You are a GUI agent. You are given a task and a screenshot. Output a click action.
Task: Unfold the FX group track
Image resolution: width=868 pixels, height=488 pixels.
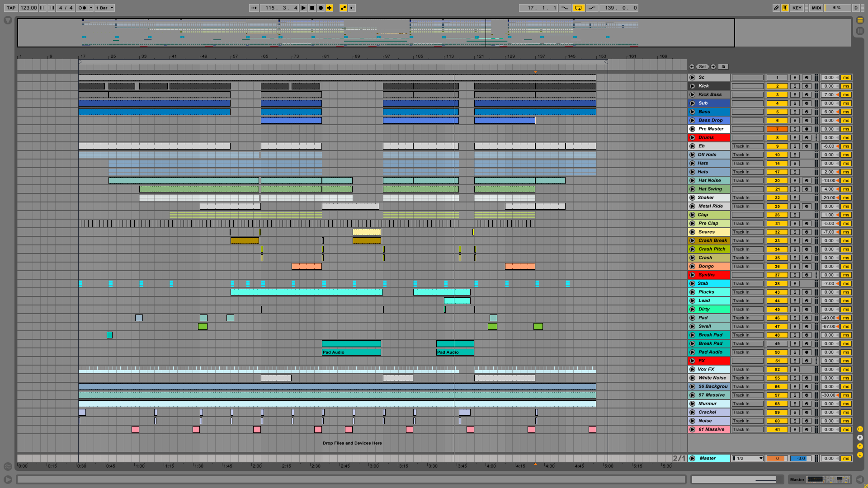(692, 361)
